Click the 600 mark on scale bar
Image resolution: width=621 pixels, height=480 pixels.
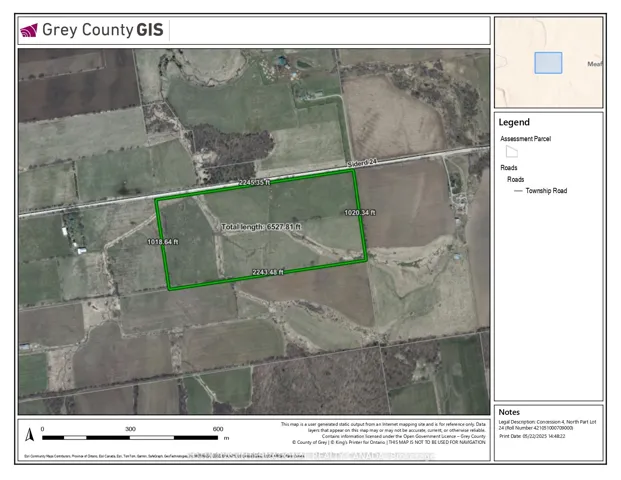point(218,429)
